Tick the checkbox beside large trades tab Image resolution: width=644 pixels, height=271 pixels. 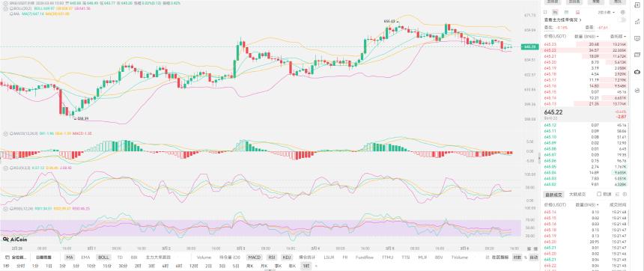(x=599, y=194)
